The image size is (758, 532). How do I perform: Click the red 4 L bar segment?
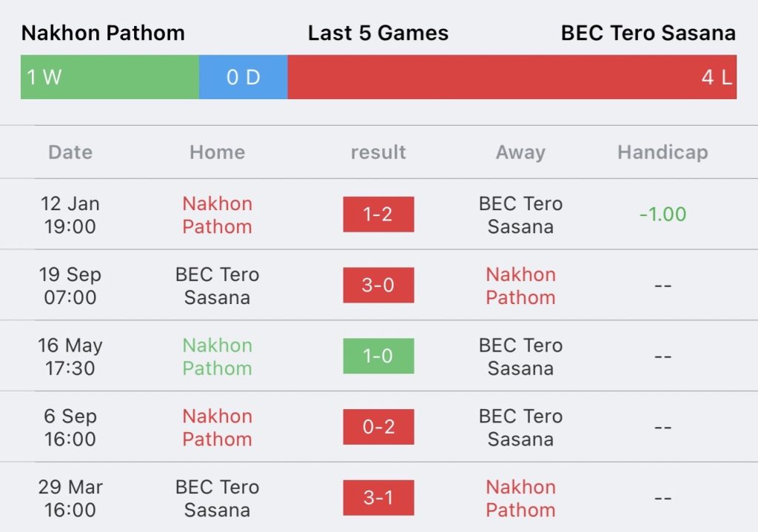tap(512, 77)
